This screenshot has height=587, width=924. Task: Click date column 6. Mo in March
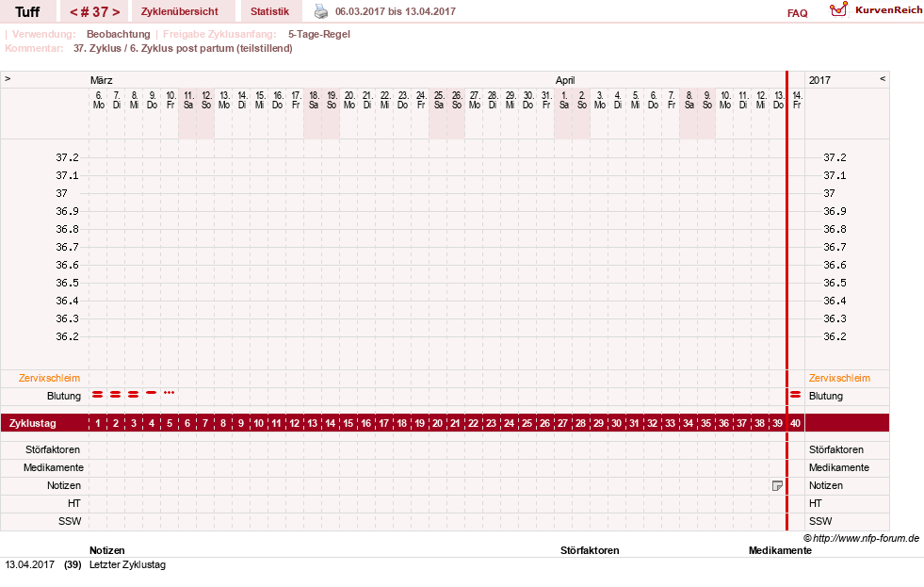(98, 100)
